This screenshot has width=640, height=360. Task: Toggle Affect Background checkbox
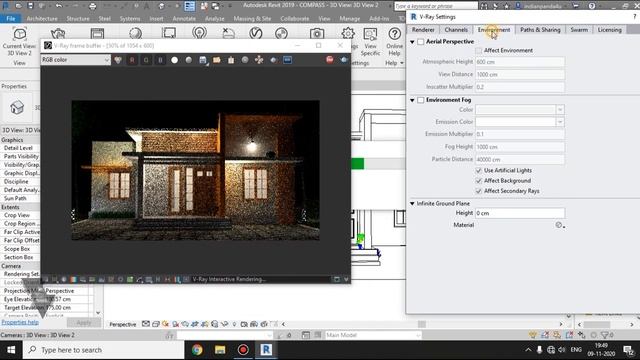coord(479,181)
